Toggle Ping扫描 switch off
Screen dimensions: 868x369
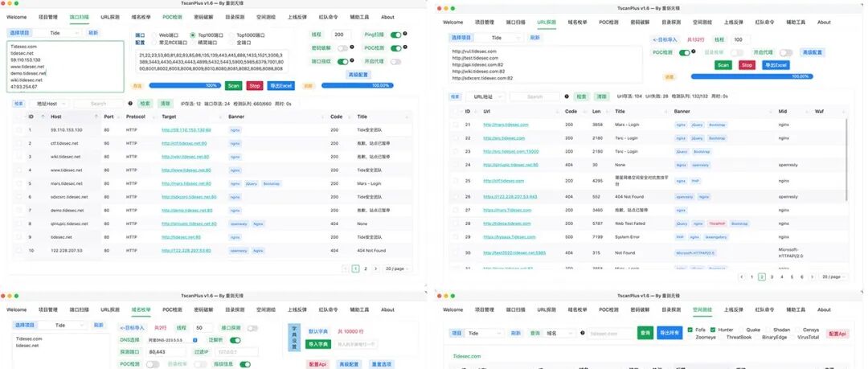coord(395,35)
